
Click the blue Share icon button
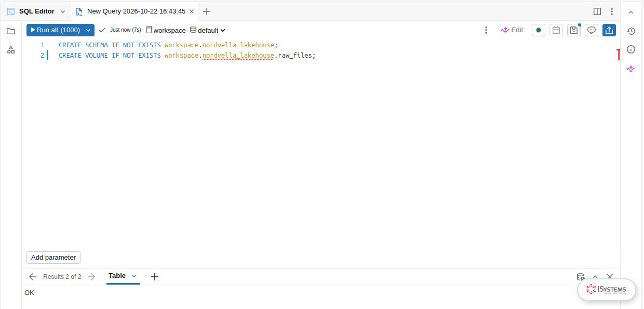[x=609, y=30]
